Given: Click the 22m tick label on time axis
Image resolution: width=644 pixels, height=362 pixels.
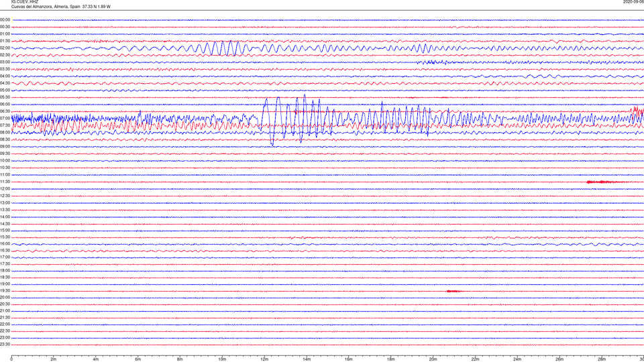Looking at the screenshot, I should point(475,359).
